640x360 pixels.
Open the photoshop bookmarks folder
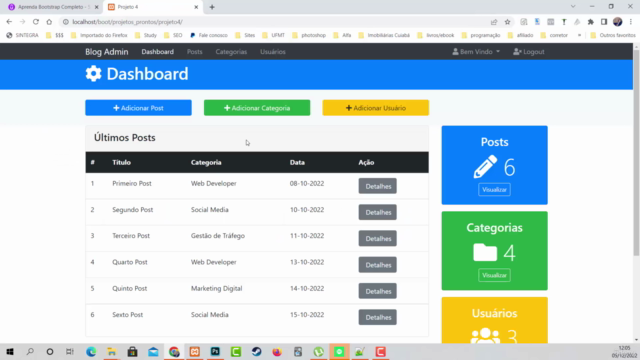309,36
